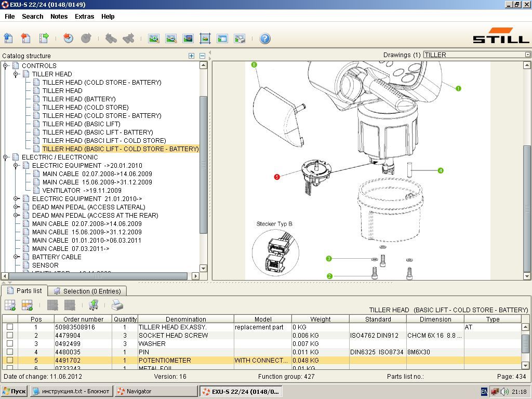
Task: Click the dark image view toolbar icon
Action: (188, 38)
